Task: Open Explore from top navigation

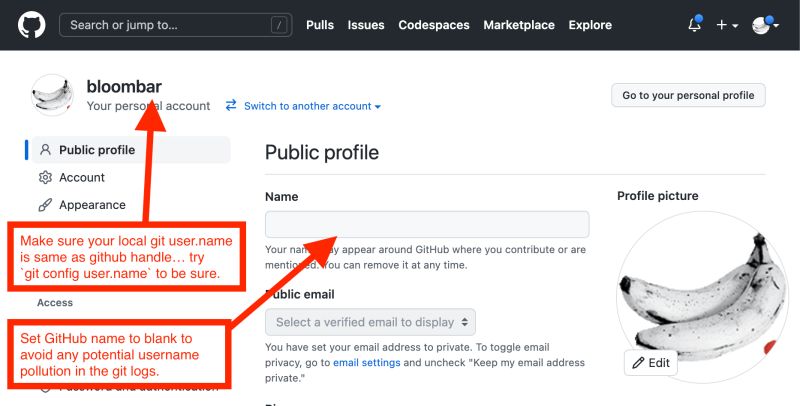Action: click(x=590, y=25)
